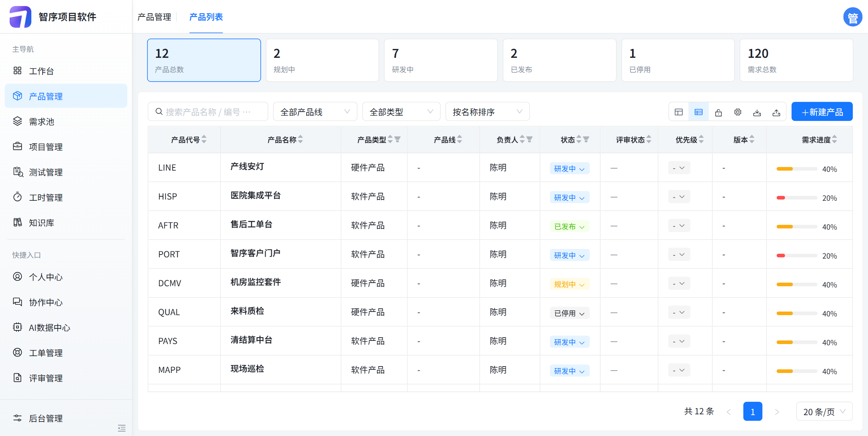Click page 1 pagination button
Image resolution: width=868 pixels, height=436 pixels.
pos(753,412)
